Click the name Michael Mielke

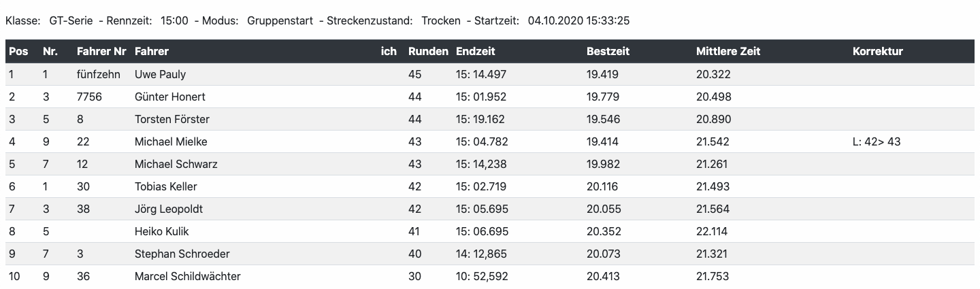pyautogui.click(x=171, y=141)
